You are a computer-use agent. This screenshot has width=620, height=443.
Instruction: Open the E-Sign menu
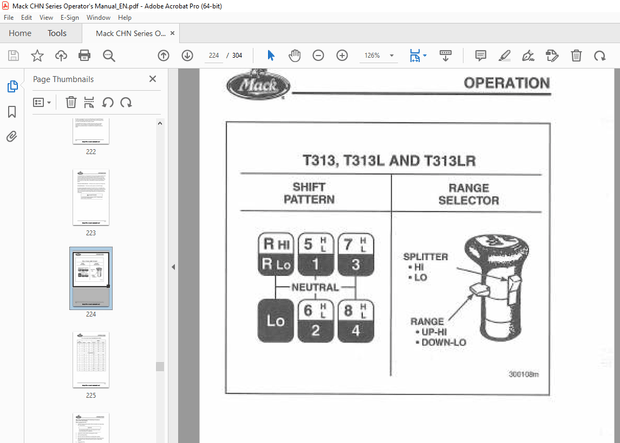click(x=70, y=17)
